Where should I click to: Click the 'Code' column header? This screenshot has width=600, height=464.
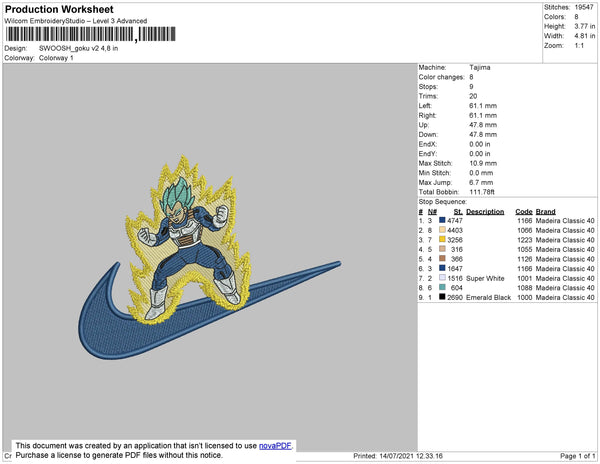pyautogui.click(x=524, y=212)
